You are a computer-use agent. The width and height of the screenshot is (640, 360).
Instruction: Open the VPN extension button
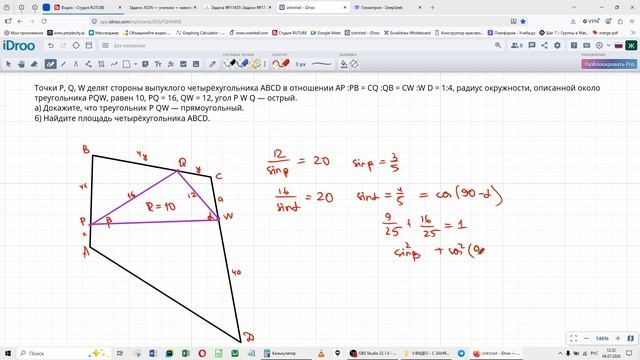click(591, 21)
